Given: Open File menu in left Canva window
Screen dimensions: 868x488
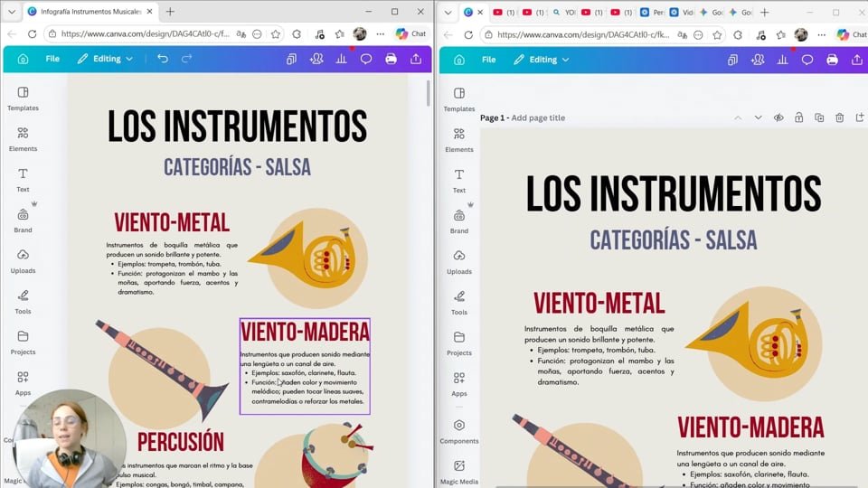Looking at the screenshot, I should point(52,59).
